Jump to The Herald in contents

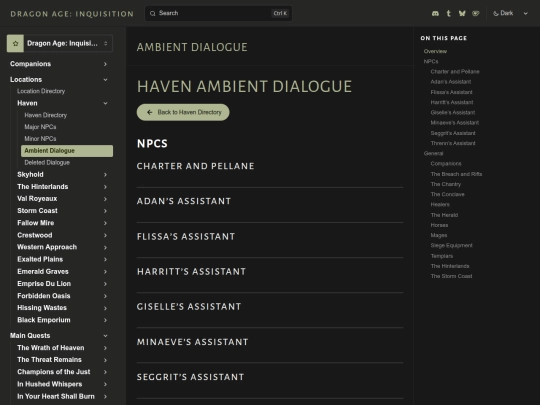(444, 215)
